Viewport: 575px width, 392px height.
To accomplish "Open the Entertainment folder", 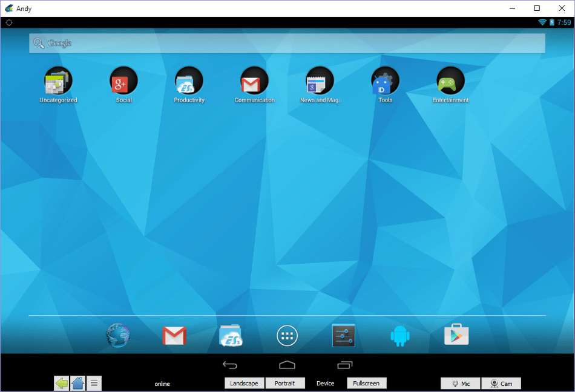I will click(x=450, y=81).
